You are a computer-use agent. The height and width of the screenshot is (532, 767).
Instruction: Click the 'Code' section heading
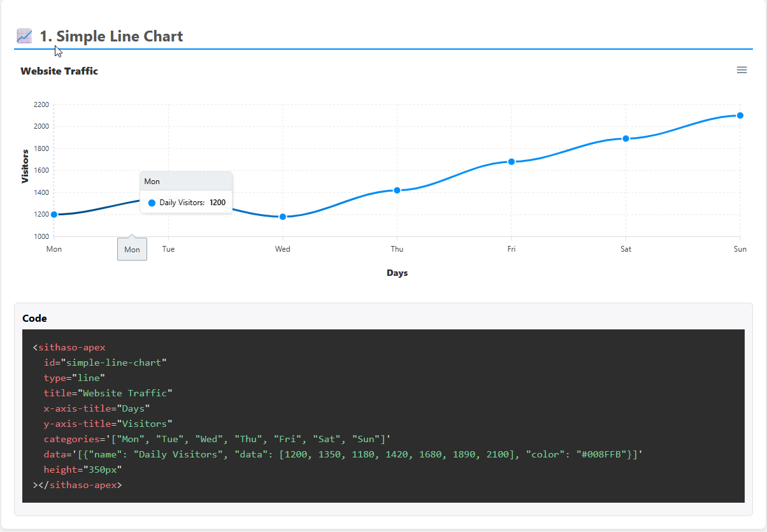(34, 318)
